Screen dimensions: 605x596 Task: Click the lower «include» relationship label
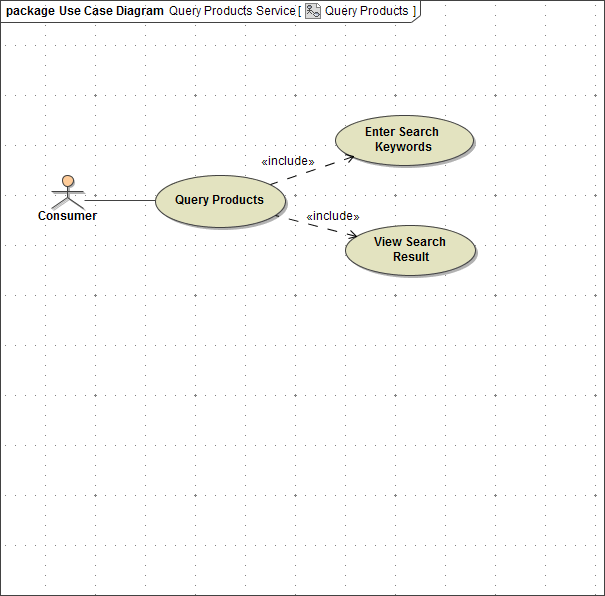coord(332,216)
